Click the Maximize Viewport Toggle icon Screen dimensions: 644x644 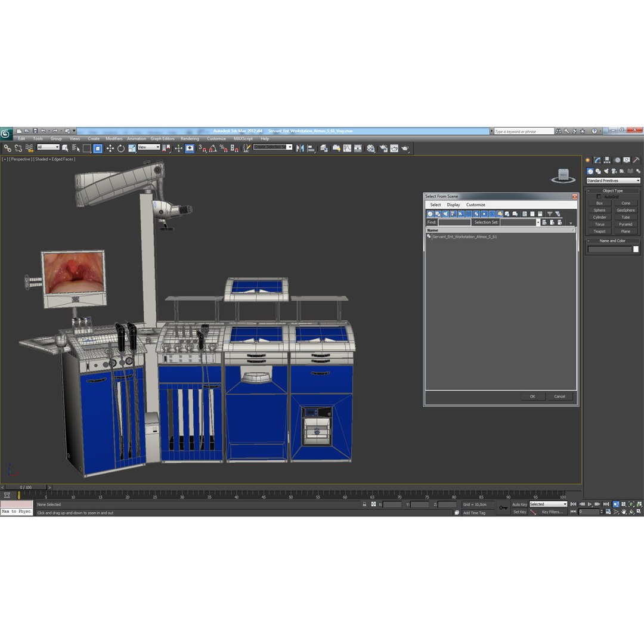639,512
